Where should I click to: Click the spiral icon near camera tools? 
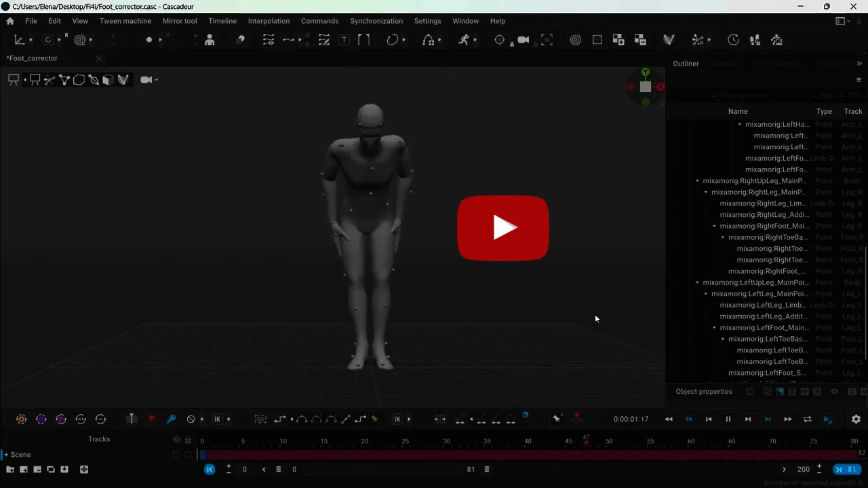pyautogui.click(x=575, y=40)
